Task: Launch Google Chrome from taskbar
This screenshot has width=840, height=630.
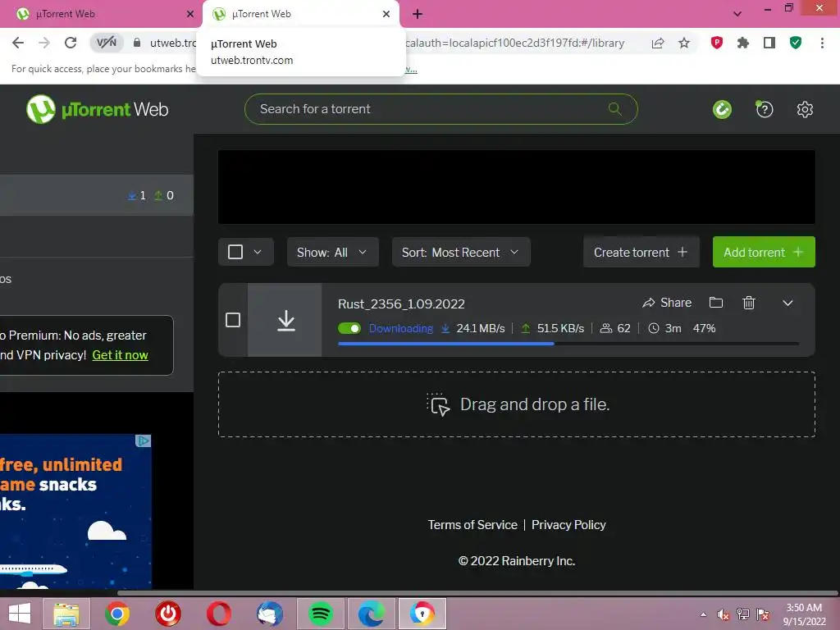Action: pos(116,614)
